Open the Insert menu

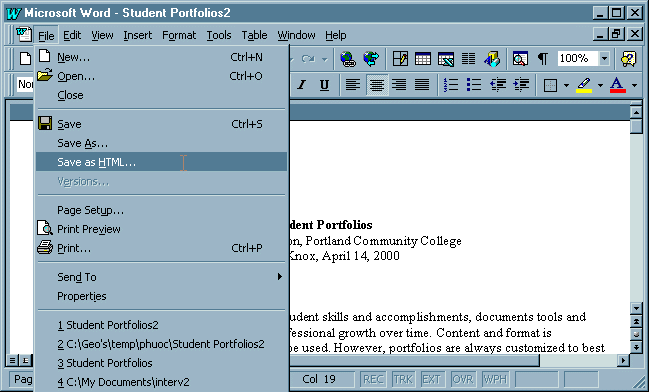(x=137, y=36)
